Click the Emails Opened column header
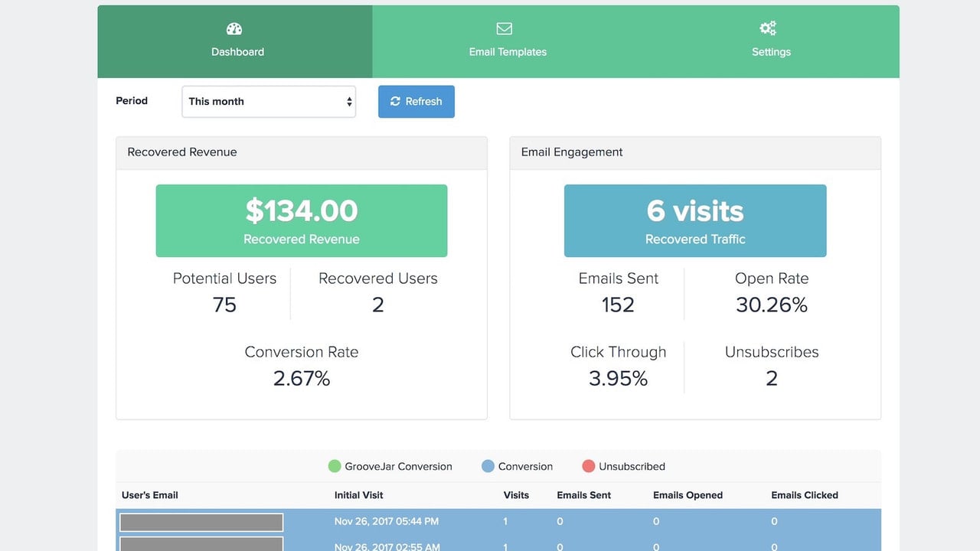The width and height of the screenshot is (980, 551). pyautogui.click(x=688, y=495)
